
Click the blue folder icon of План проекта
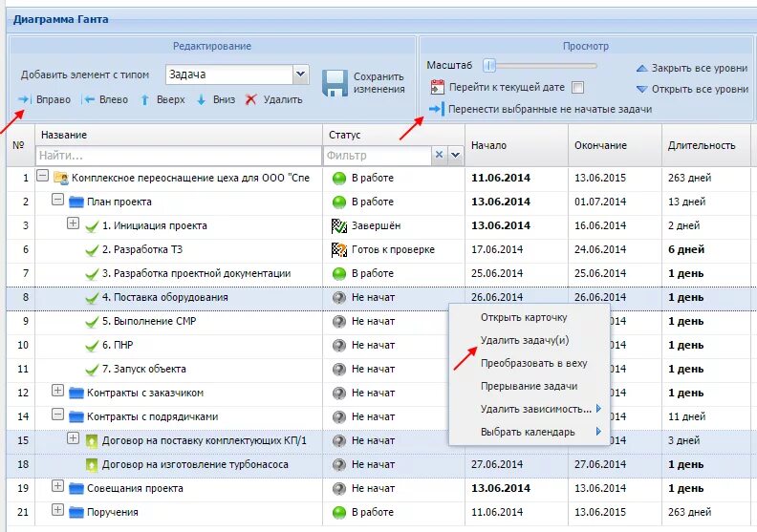76,202
